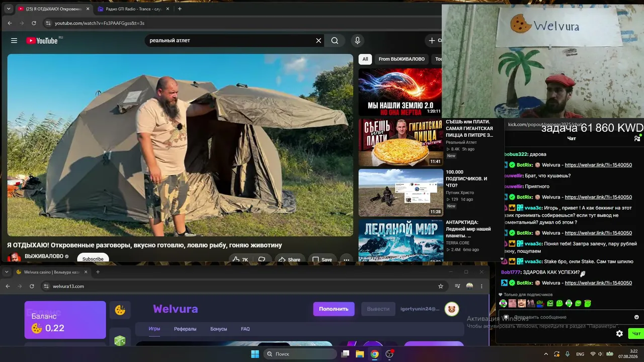The width and height of the screenshot is (644, 362).
Task: Open the Баланс 0.22 balance card
Action: pos(65,320)
